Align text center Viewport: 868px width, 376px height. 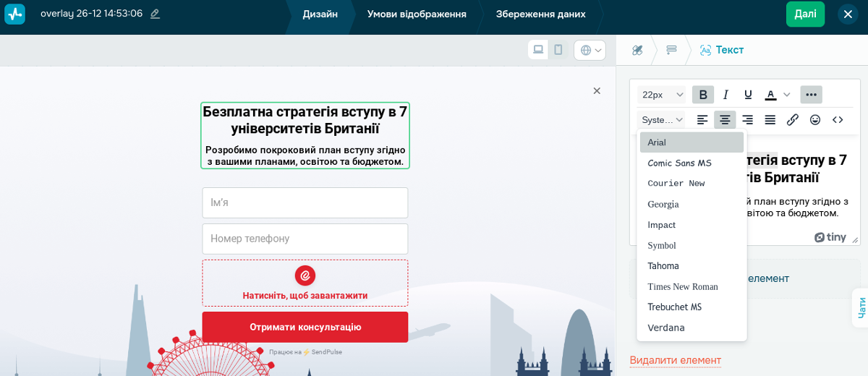(725, 120)
